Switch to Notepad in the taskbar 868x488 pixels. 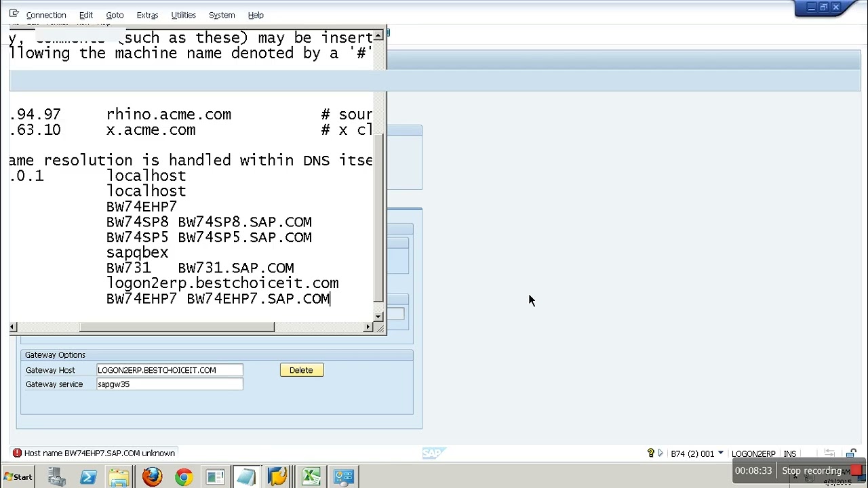247,477
